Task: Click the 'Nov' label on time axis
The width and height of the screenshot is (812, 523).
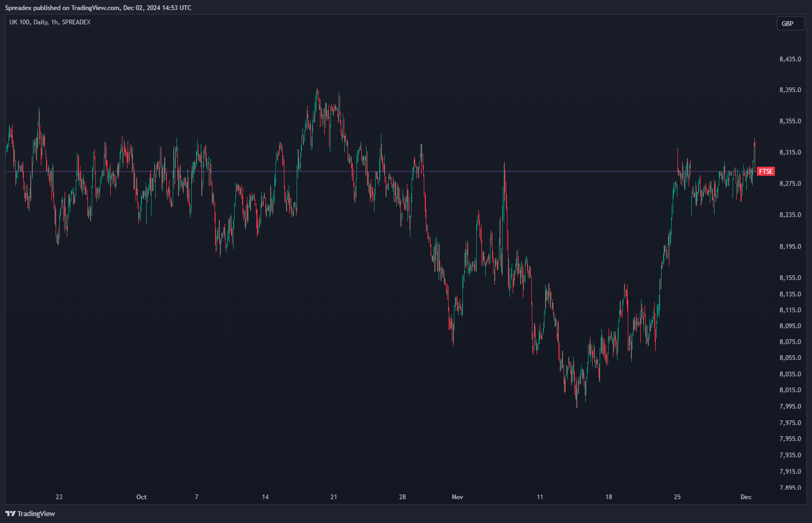Action: click(x=458, y=497)
